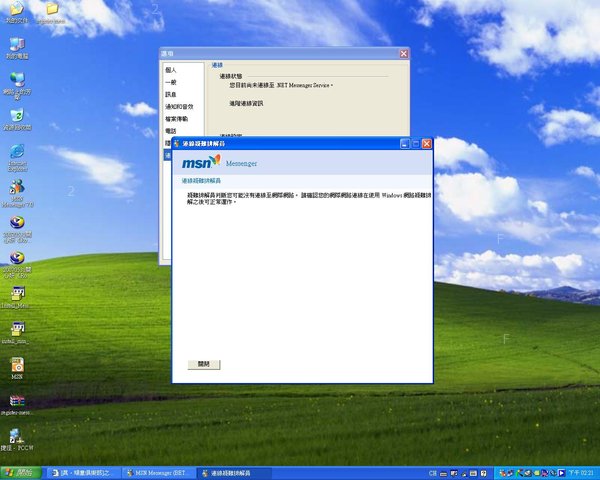Minimize the connection troubleshooter window
Viewport: 600px width, 480px height.
[x=404, y=144]
